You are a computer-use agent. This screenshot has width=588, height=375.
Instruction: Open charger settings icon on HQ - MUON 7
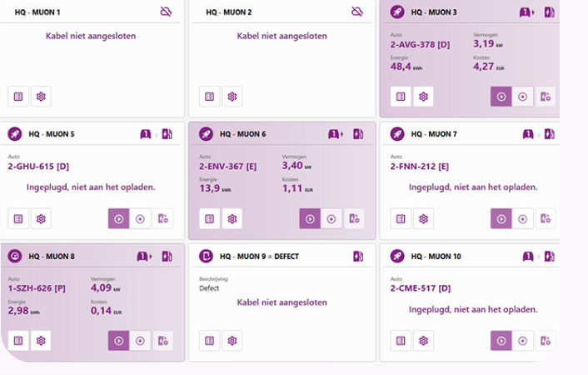pyautogui.click(x=546, y=218)
